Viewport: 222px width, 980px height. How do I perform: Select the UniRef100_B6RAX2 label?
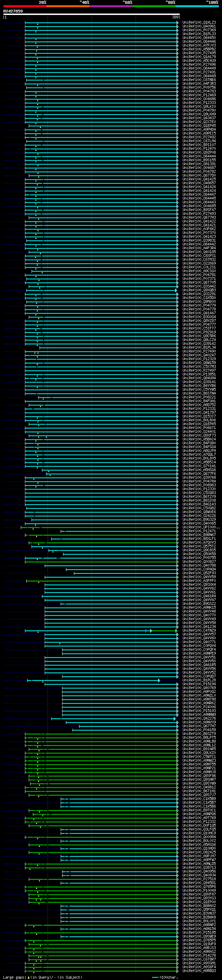pos(199,906)
